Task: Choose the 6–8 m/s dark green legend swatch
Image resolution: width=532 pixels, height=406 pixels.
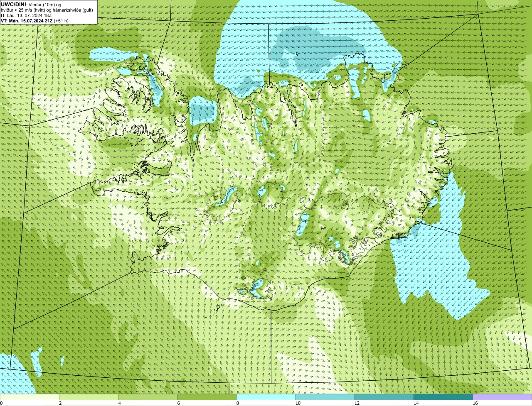Action: (207, 397)
